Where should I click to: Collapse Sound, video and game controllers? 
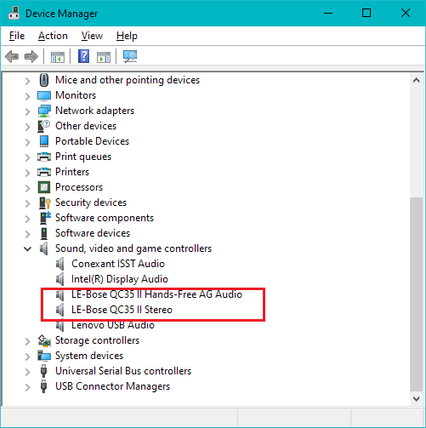tap(28, 248)
